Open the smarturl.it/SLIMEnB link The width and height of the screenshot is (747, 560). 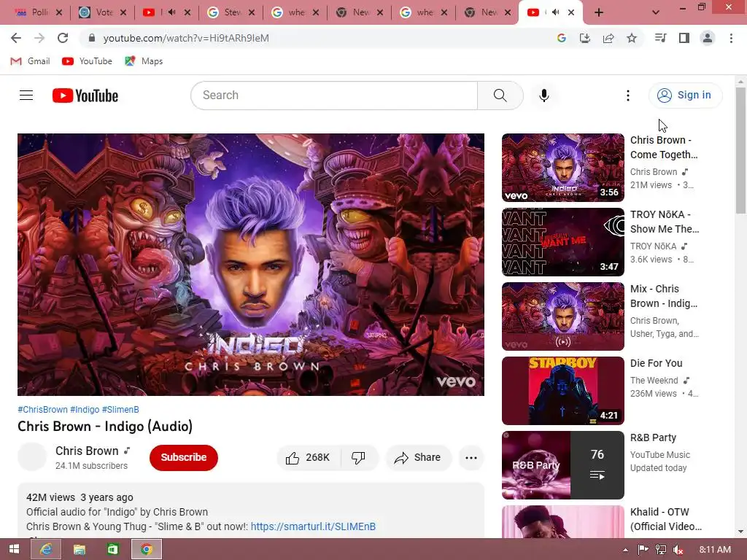313,526
